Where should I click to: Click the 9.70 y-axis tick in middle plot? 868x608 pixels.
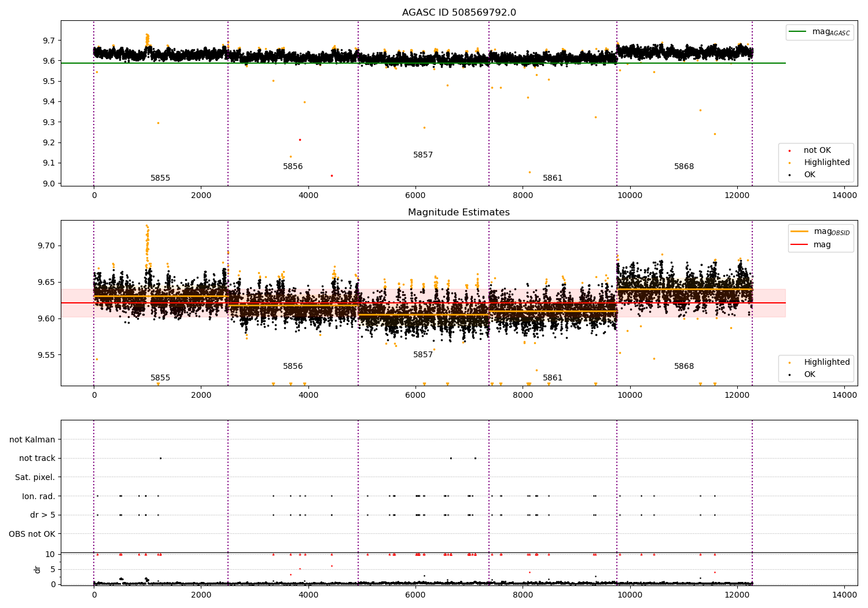coord(46,246)
